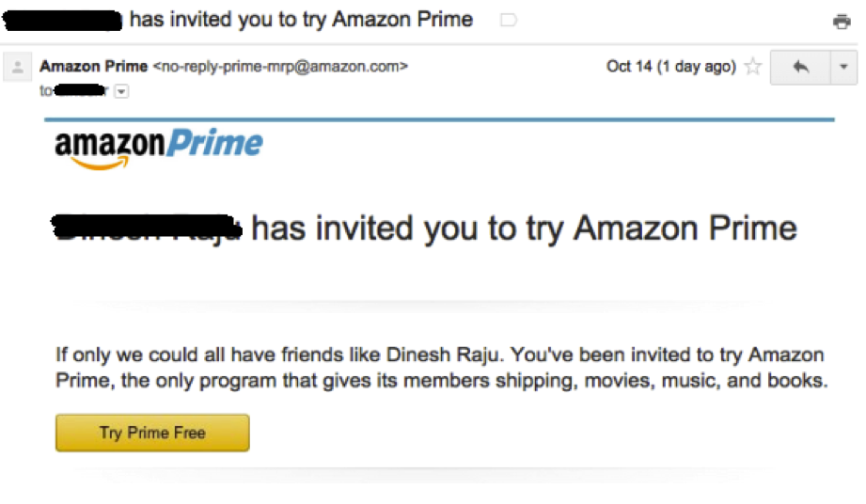The width and height of the screenshot is (866, 504).
Task: Star this Amazon Prime email
Action: click(x=753, y=66)
